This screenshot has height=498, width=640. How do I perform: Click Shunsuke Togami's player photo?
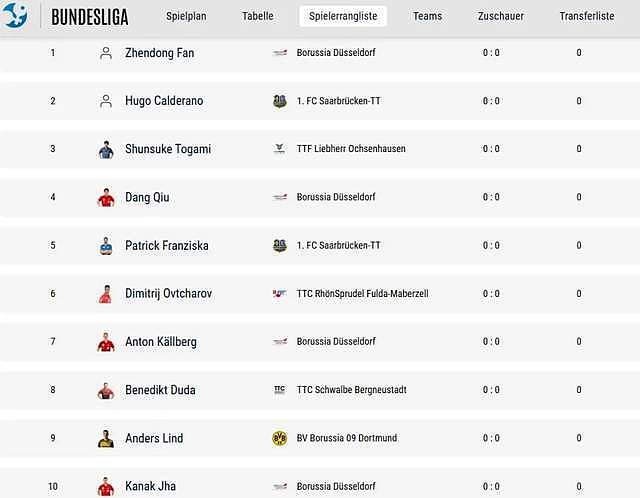106,149
